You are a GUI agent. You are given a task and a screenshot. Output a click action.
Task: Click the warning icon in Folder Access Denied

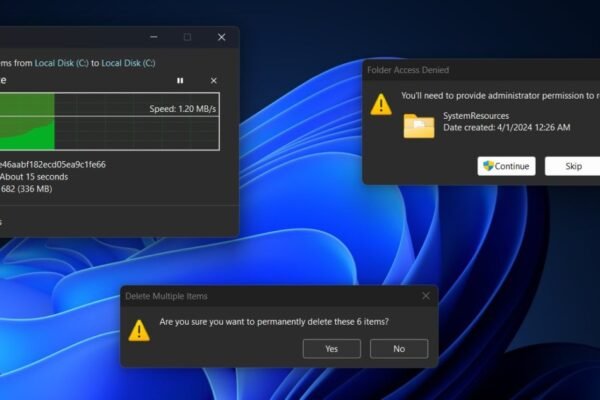pyautogui.click(x=381, y=104)
